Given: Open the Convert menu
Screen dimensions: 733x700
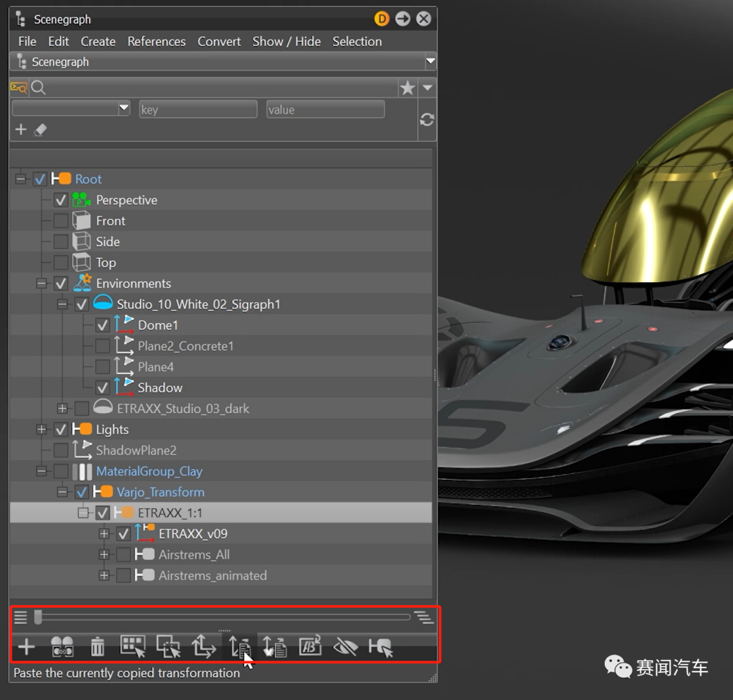Looking at the screenshot, I should pos(219,41).
